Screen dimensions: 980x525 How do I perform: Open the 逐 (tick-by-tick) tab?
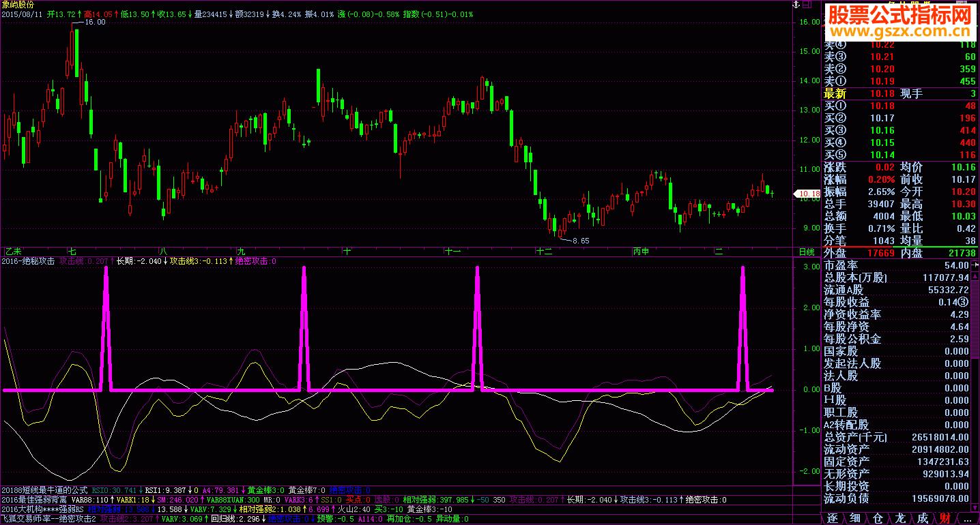tap(832, 518)
